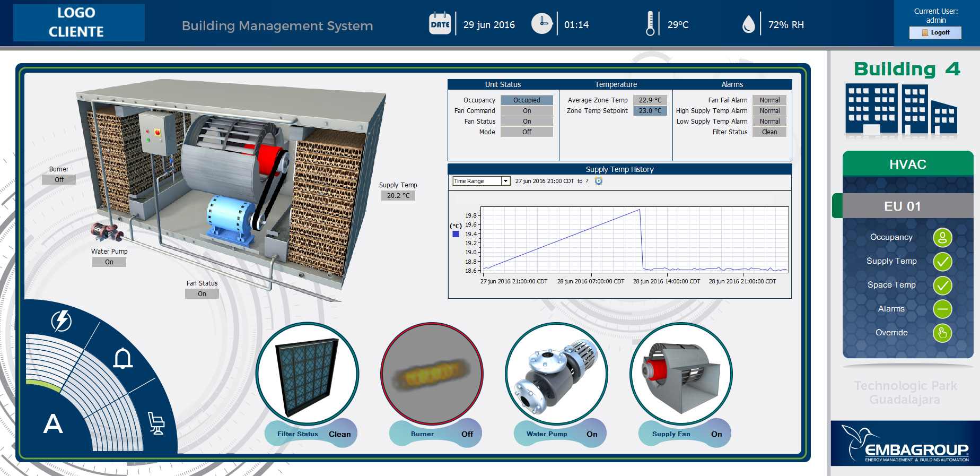
Task: Select the large A section
Action: (x=53, y=423)
